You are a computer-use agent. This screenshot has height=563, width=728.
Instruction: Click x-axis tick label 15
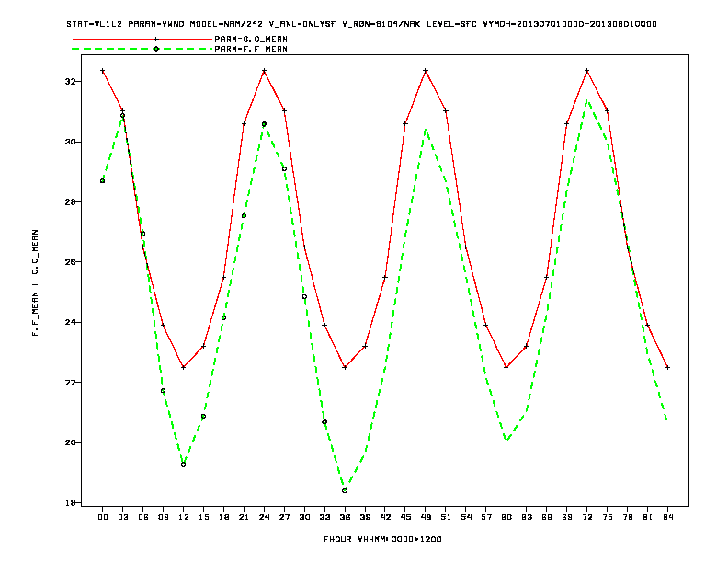[203, 517]
